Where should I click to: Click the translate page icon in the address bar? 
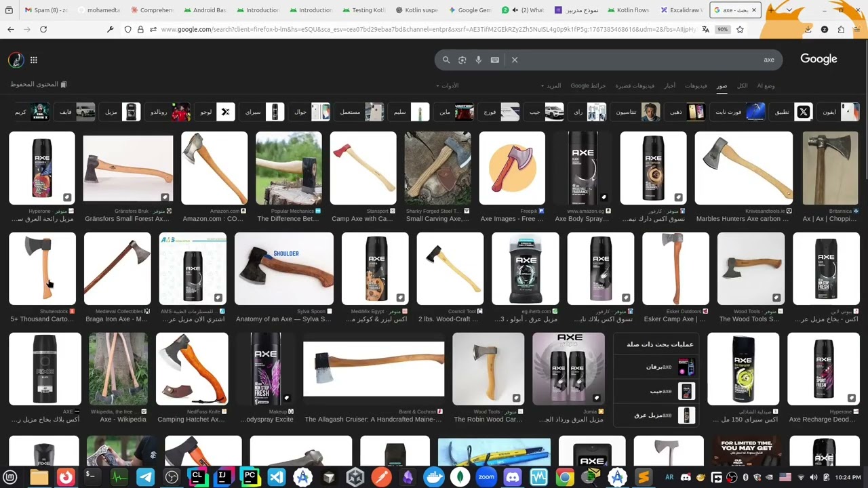click(705, 29)
